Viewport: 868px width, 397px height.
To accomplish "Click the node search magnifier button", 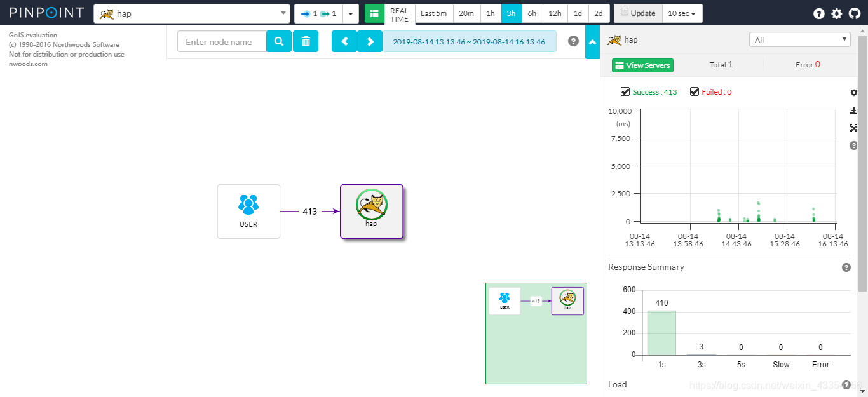I will pos(279,42).
